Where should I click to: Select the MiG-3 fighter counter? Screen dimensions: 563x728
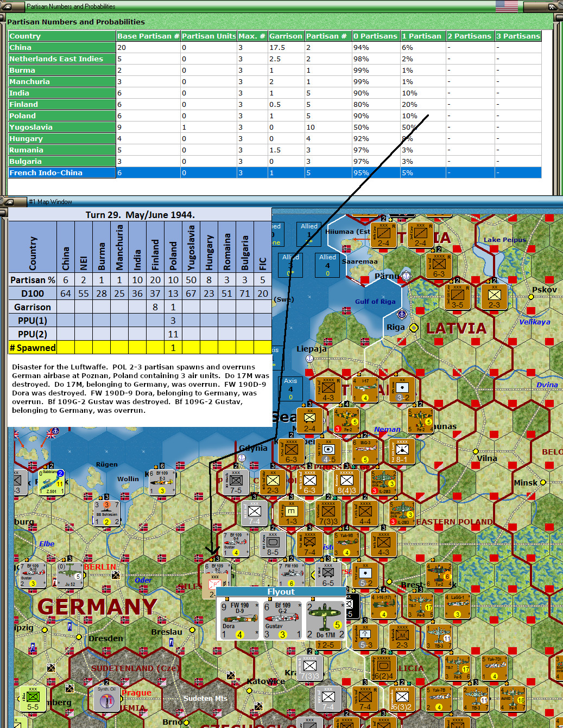(x=365, y=451)
